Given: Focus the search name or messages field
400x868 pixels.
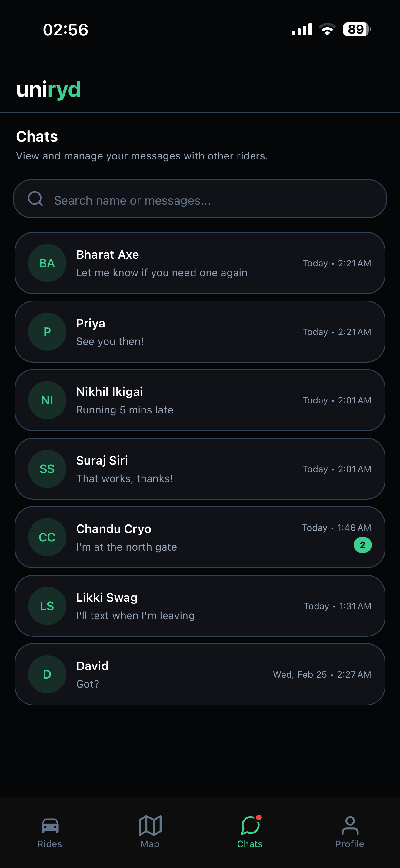Looking at the screenshot, I should pos(216,200).
